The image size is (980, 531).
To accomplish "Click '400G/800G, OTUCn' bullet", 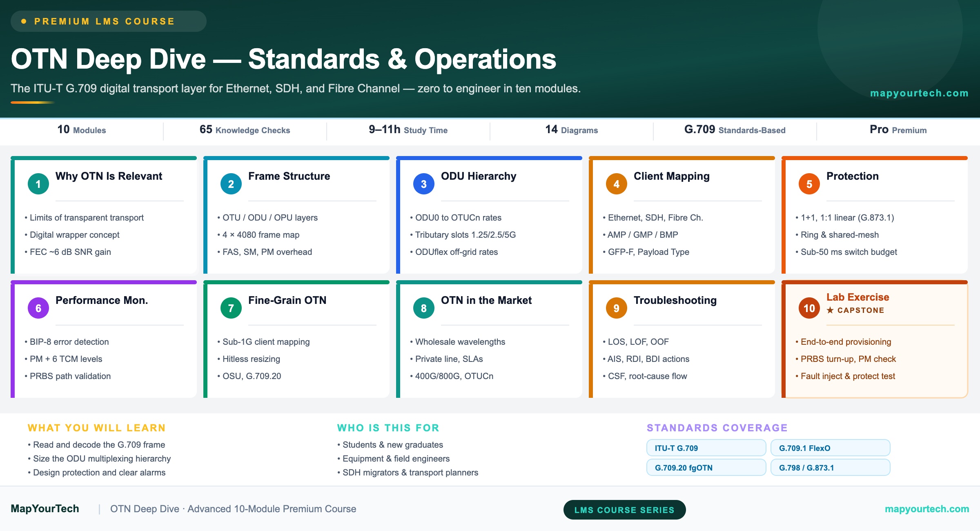I will click(x=452, y=376).
